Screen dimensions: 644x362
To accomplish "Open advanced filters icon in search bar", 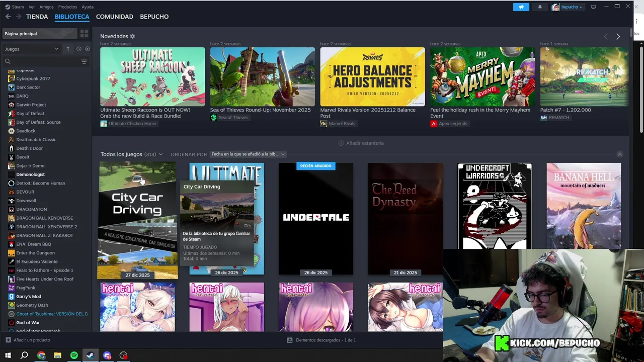I will coord(84,61).
